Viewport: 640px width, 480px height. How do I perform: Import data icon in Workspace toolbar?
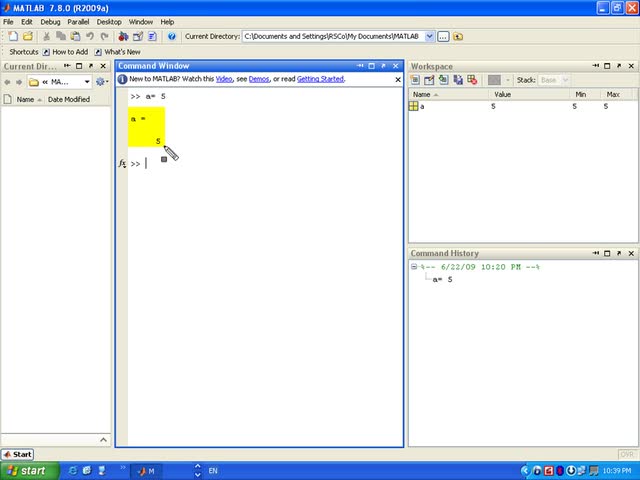click(444, 80)
